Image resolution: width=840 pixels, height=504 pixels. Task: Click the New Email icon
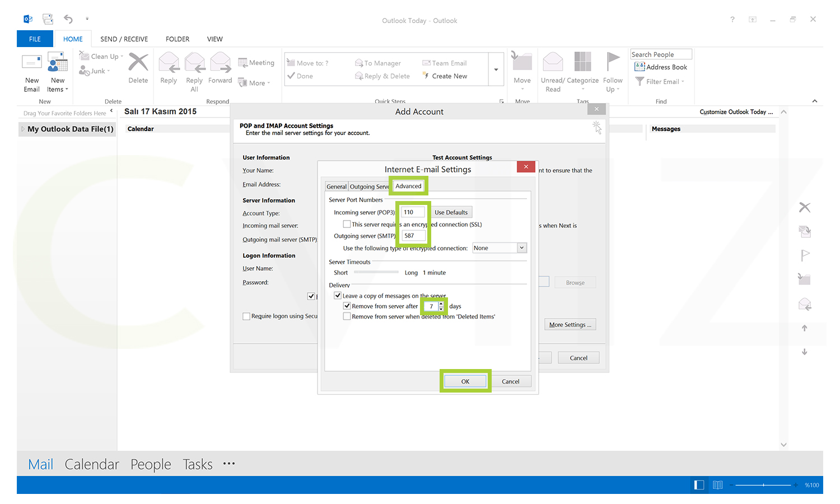pos(31,63)
